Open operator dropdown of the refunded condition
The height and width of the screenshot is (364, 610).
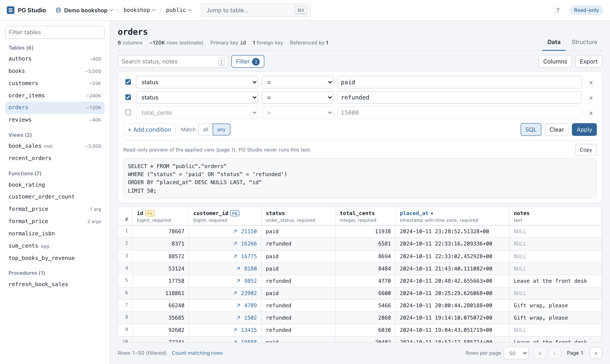[x=298, y=97]
